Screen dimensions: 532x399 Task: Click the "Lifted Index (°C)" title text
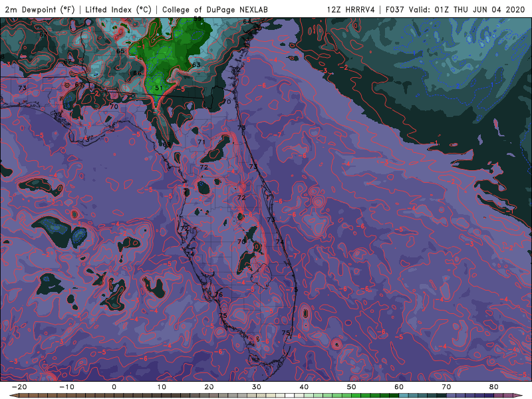click(118, 9)
